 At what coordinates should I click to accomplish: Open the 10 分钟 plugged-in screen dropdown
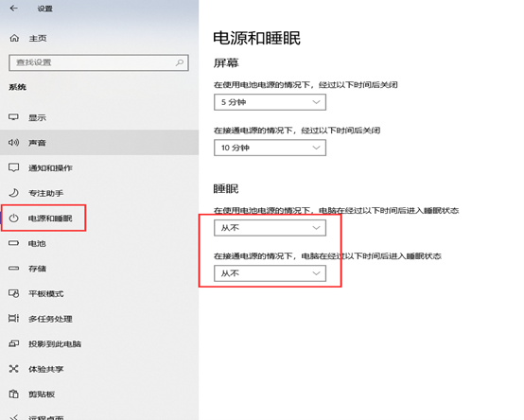click(x=270, y=148)
